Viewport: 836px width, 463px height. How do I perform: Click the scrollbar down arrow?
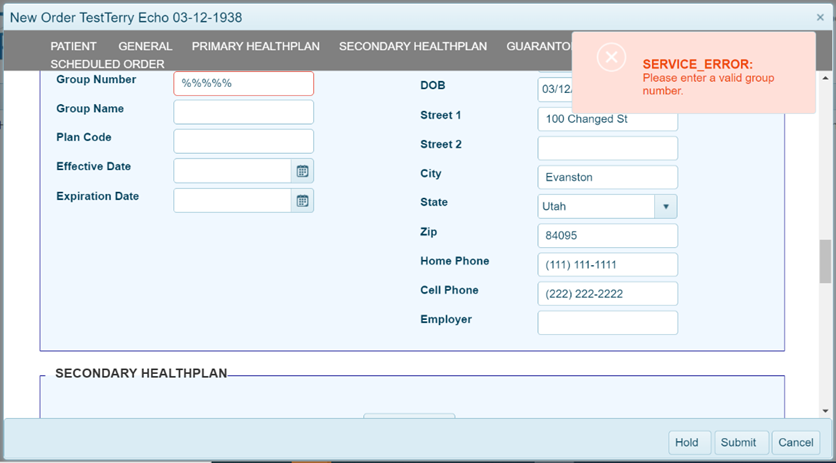tap(825, 410)
